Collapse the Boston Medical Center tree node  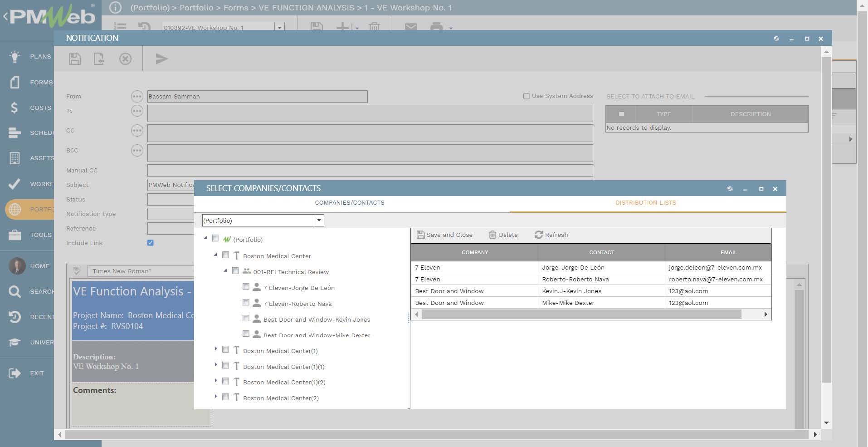point(215,255)
